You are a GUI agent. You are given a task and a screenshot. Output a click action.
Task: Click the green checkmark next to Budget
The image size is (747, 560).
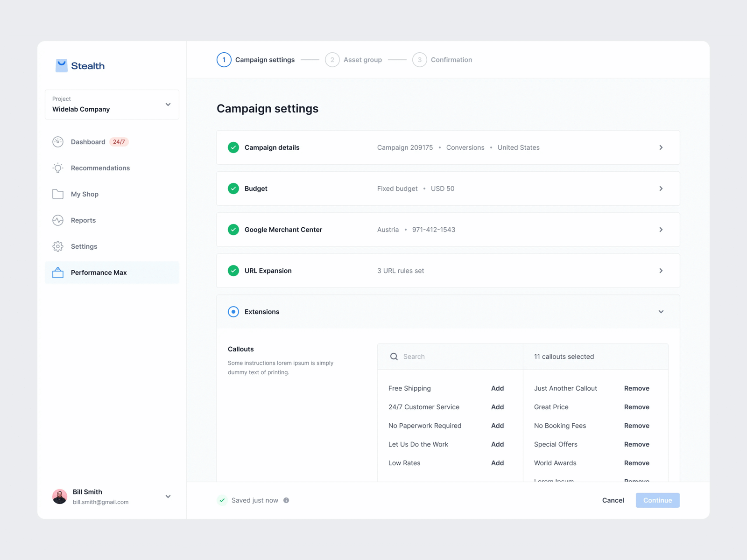click(233, 189)
